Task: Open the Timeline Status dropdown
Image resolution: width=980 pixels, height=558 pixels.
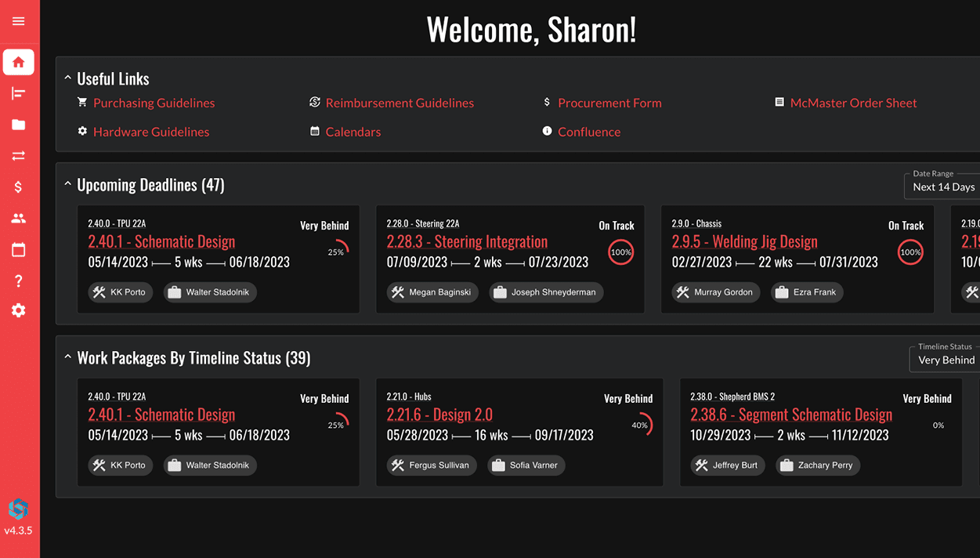Action: 946,360
